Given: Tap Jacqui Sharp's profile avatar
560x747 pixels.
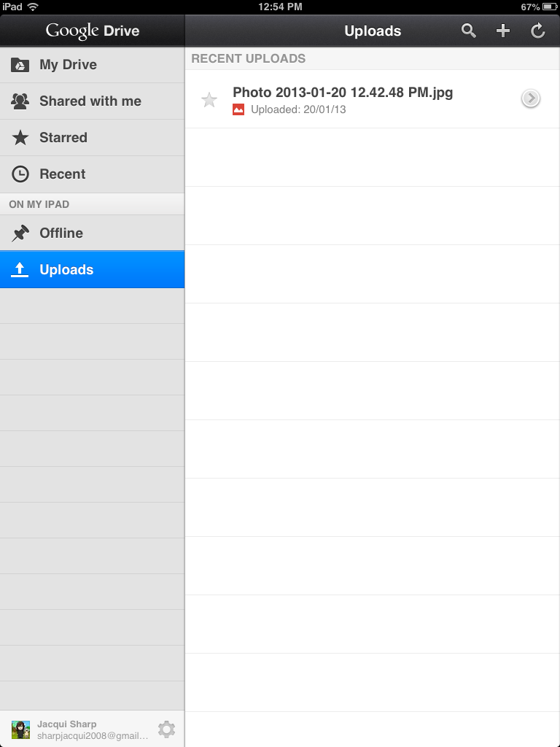Looking at the screenshot, I should (x=20, y=729).
